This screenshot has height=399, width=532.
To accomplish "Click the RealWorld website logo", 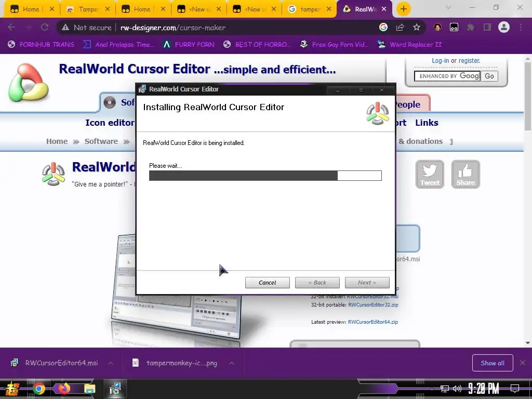I will 29,83.
